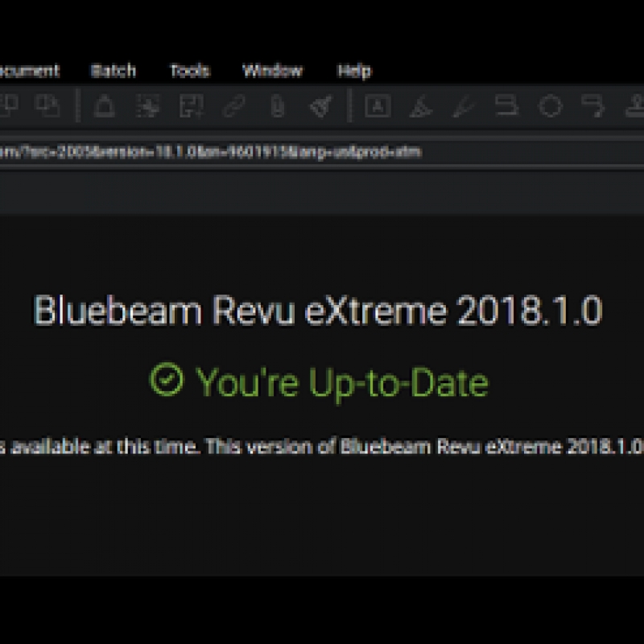The image size is (644, 644).
Task: Select the Pen tool icon
Action: pyautogui.click(x=463, y=106)
